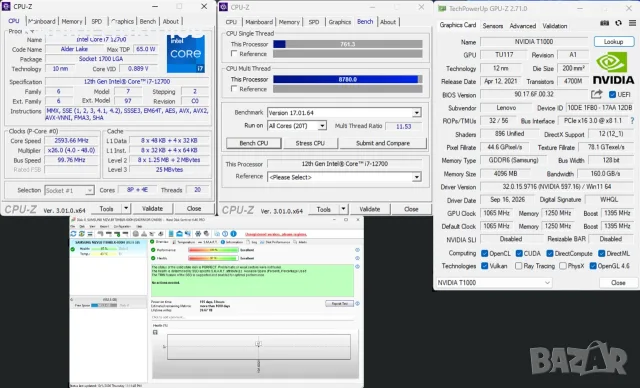Click the refresh arrows icon in Hard Disk Sentinel toolbar
Image resolution: width=640 pixels, height=388 pixels.
73,234
